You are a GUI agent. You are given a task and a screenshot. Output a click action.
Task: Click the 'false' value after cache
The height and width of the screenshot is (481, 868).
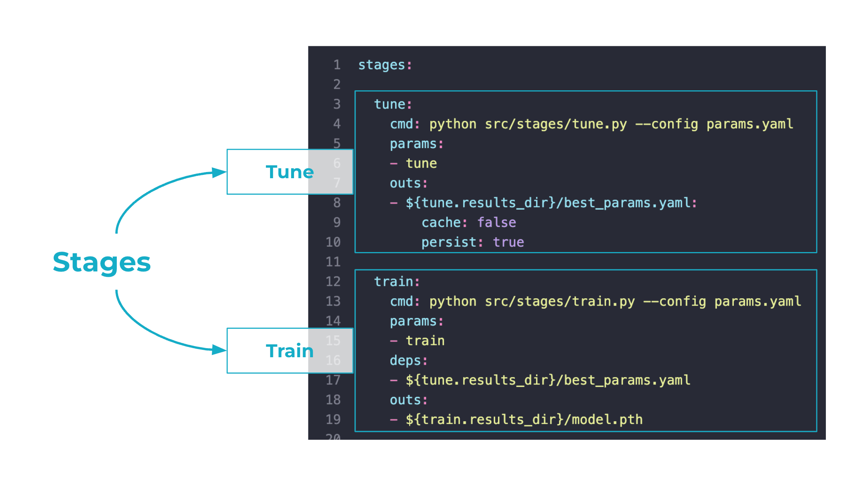[496, 222]
